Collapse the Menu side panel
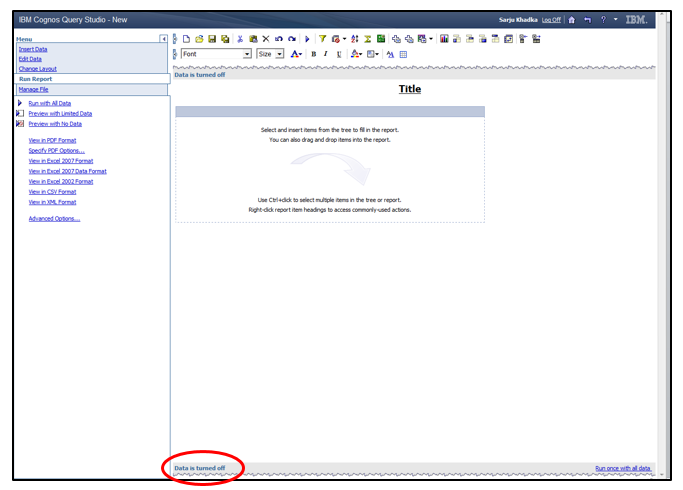683x490 pixels. [x=163, y=39]
